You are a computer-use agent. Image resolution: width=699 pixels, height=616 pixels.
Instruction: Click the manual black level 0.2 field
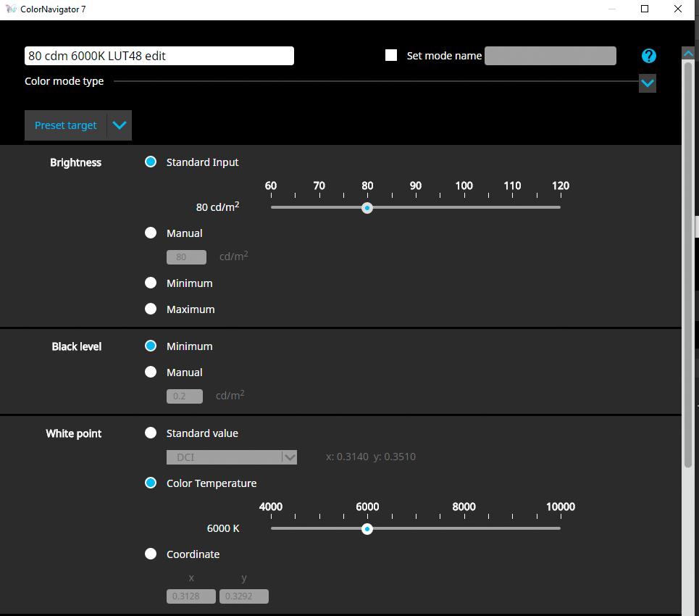(x=185, y=396)
